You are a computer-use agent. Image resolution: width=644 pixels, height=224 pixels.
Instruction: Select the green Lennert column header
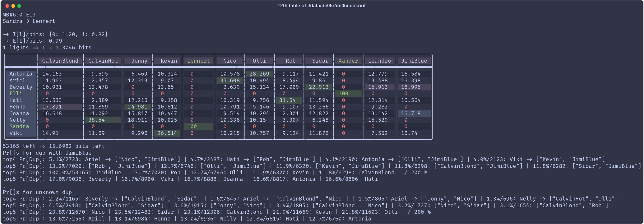pyautogui.click(x=198, y=61)
